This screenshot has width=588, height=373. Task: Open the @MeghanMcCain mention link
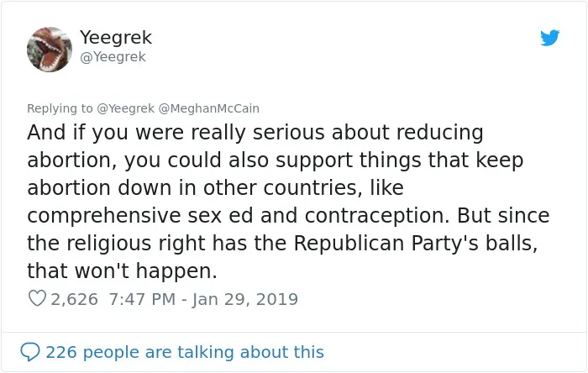[209, 108]
